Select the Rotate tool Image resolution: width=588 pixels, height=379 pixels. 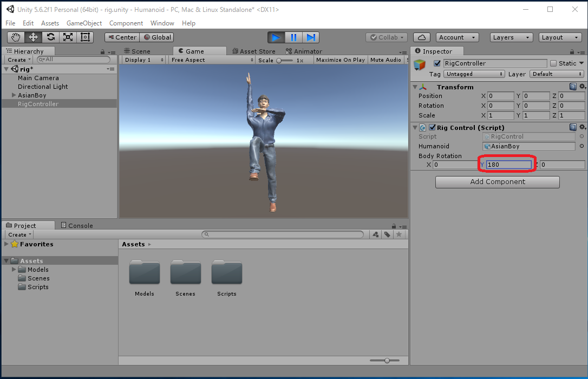pyautogui.click(x=50, y=37)
